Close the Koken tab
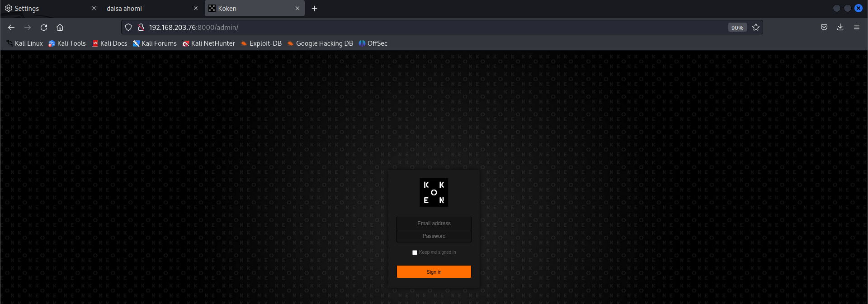The width and height of the screenshot is (868, 304). pyautogui.click(x=297, y=9)
